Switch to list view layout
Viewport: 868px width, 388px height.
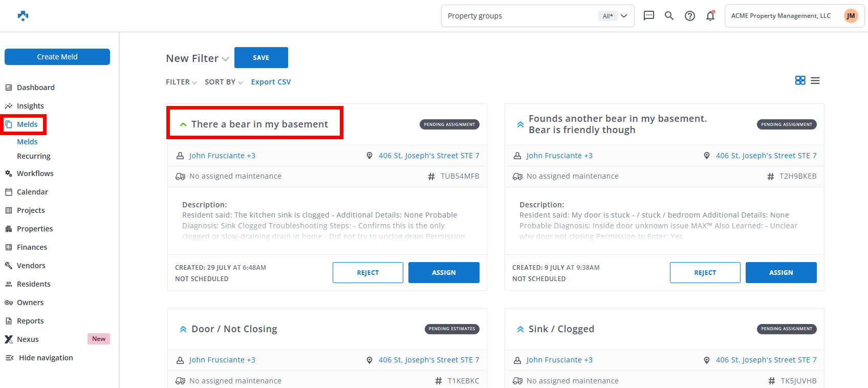tap(815, 80)
